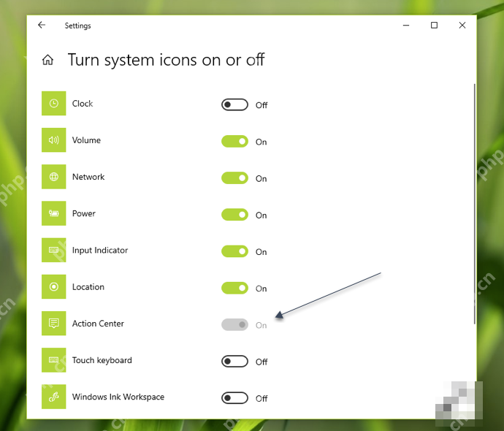This screenshot has height=431, width=504.
Task: Switch off the Power toggle
Action: [234, 214]
